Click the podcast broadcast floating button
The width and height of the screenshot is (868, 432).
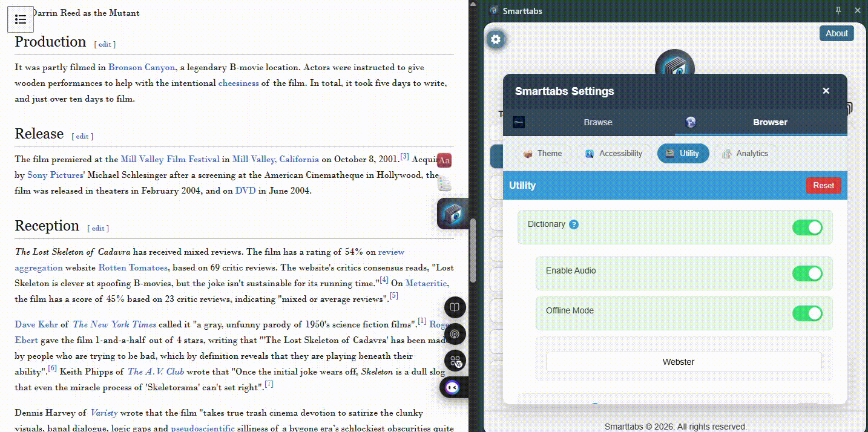tap(455, 334)
